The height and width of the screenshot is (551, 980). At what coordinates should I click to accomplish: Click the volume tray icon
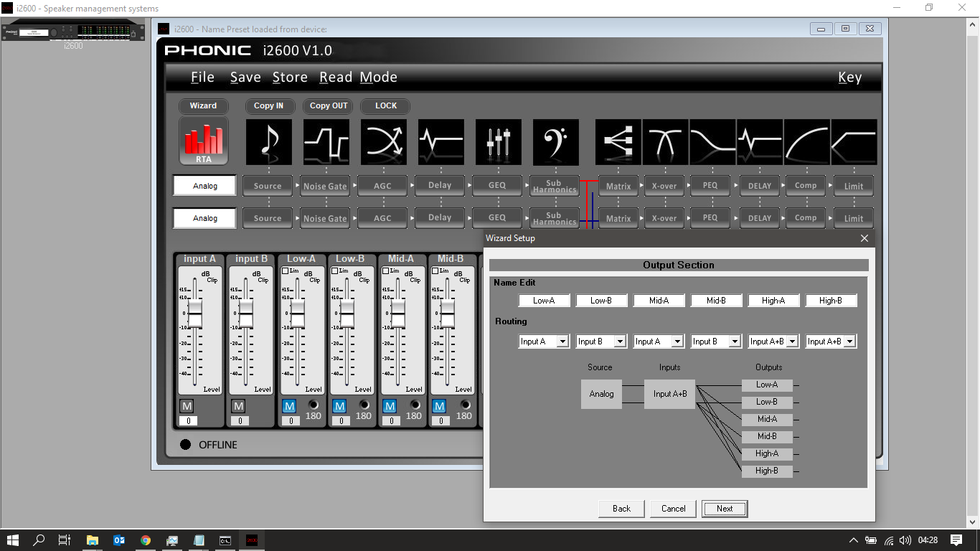pos(905,540)
